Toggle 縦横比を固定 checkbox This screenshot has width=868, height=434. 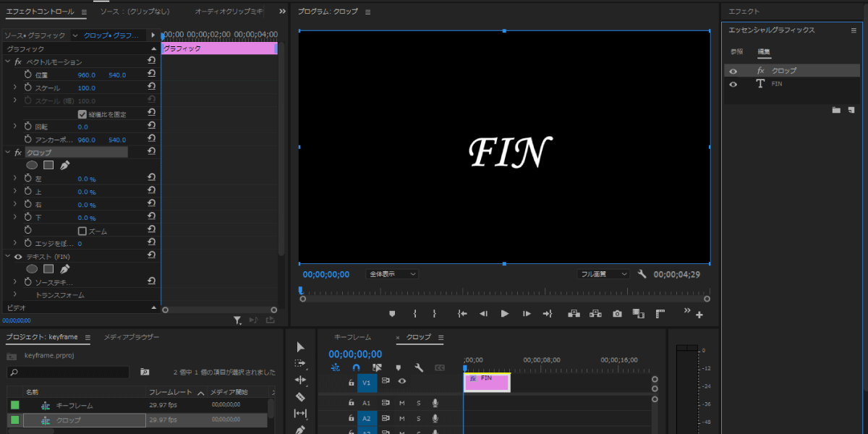pyautogui.click(x=82, y=114)
